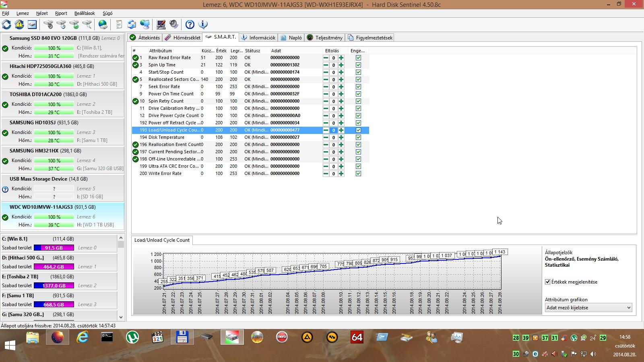Decrease offset for Spin Retry Count
This screenshot has width=644, height=362.
click(326, 101)
